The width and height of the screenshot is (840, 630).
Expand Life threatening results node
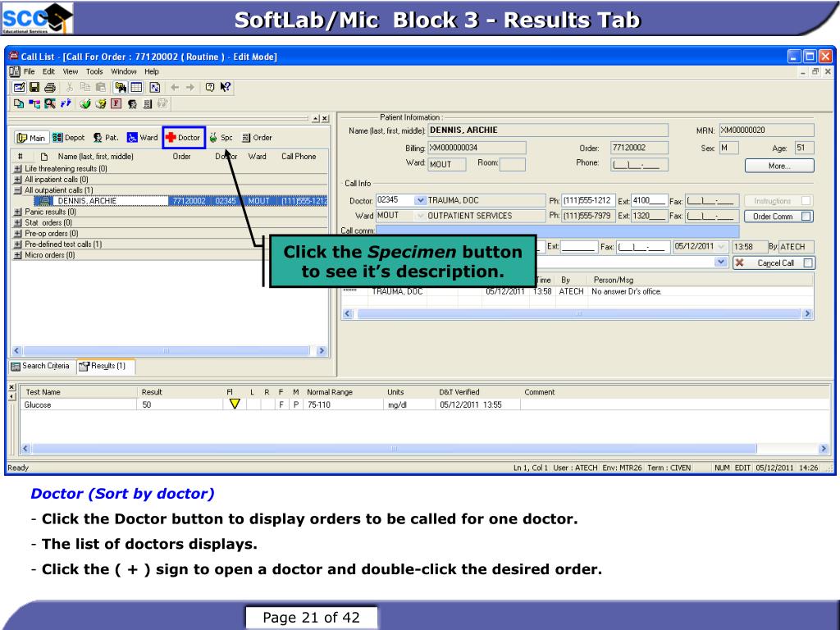coord(18,168)
